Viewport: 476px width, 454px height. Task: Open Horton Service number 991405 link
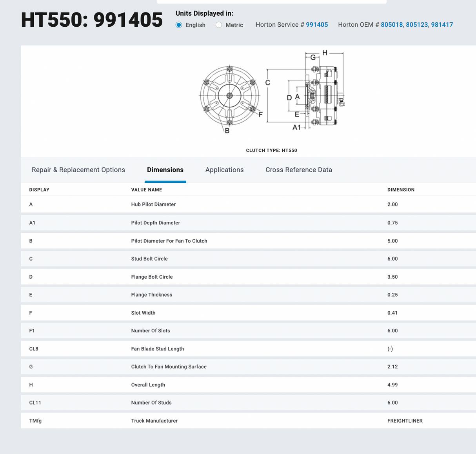pos(317,25)
